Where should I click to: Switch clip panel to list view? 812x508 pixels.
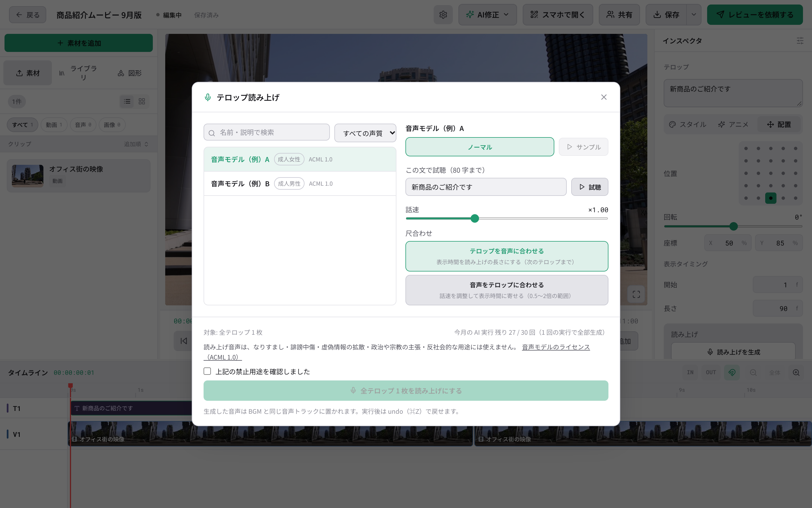127,101
